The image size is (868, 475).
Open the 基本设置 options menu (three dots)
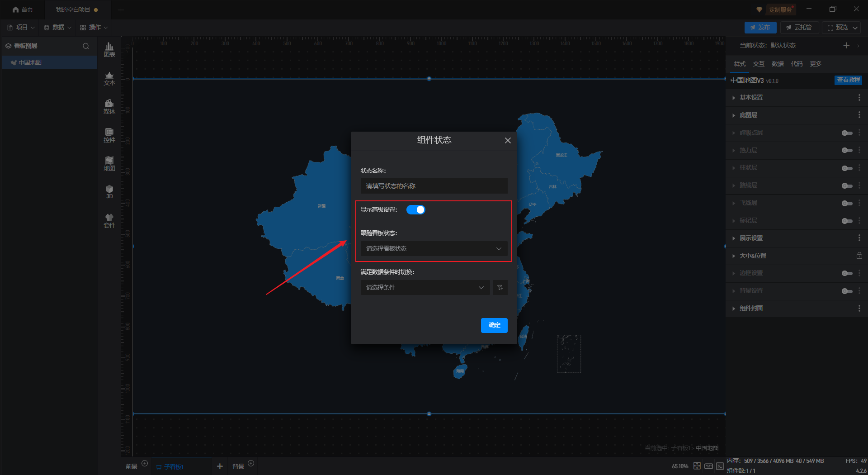point(859,98)
